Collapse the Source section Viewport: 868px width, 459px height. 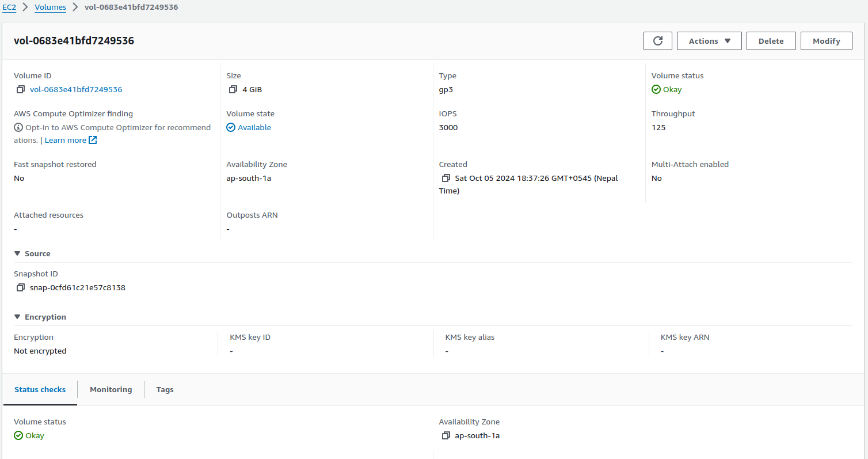tap(18, 254)
